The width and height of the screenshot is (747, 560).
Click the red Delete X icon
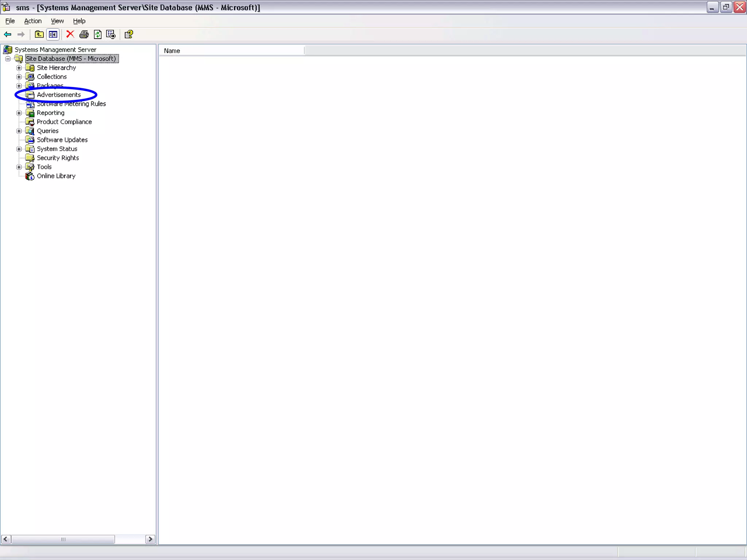(70, 34)
